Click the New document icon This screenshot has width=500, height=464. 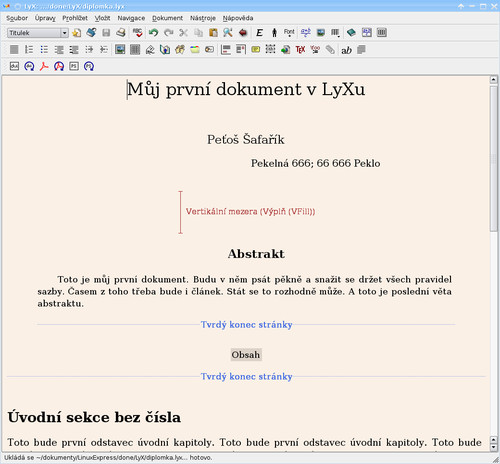[77, 33]
